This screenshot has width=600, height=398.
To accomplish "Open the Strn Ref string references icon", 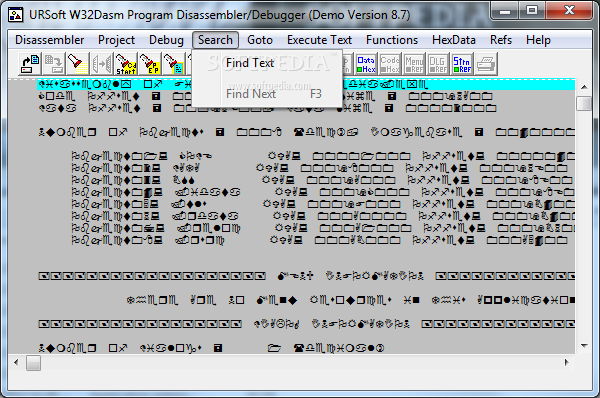I will click(x=462, y=64).
